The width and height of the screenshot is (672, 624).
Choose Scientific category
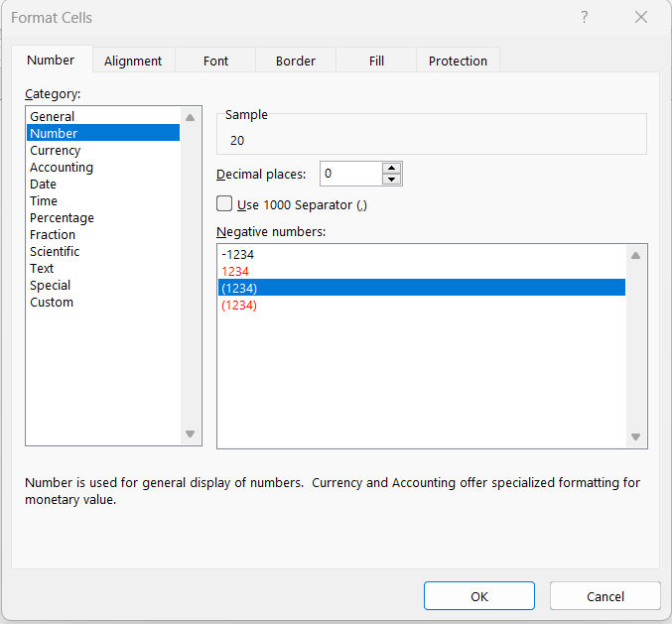point(103,251)
